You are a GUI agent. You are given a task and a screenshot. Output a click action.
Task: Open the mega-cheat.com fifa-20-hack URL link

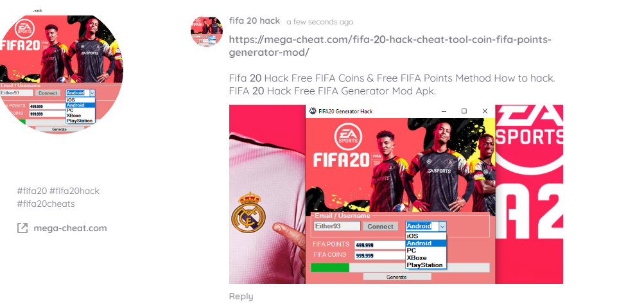390,46
